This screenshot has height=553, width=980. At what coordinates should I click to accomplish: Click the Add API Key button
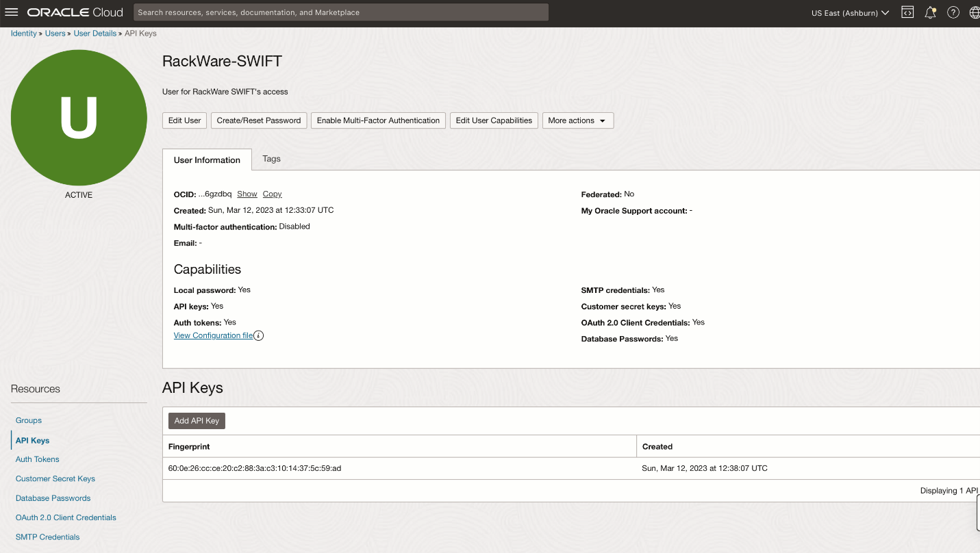click(197, 421)
